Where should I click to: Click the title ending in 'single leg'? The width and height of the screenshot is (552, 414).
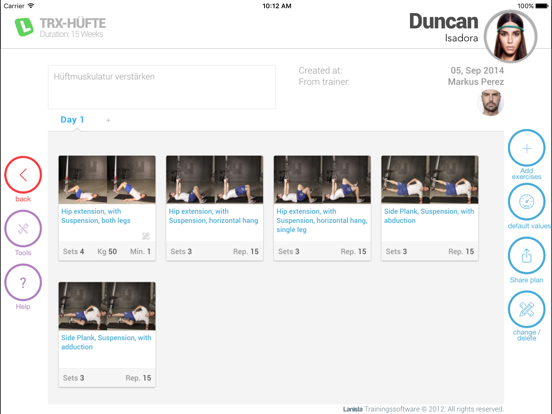[322, 220]
